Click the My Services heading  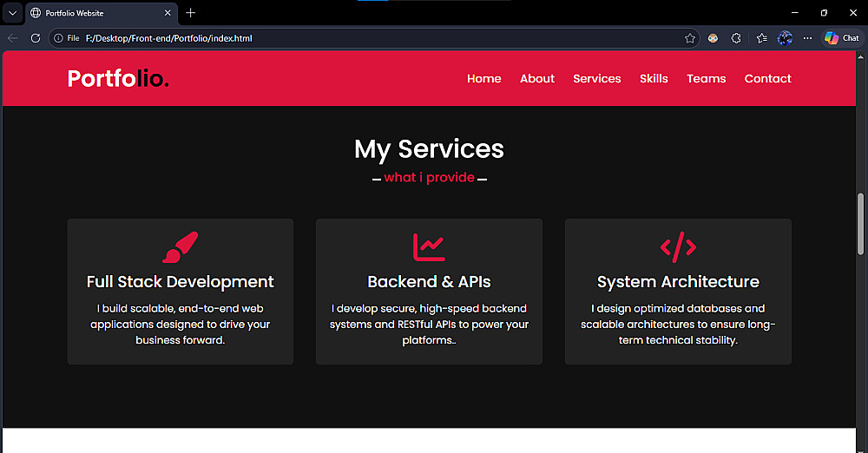429,149
